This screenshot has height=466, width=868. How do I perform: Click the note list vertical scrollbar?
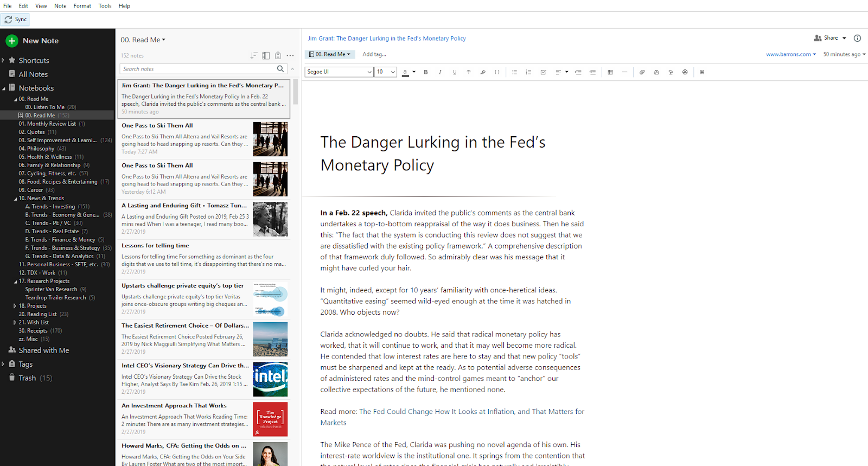click(x=296, y=92)
